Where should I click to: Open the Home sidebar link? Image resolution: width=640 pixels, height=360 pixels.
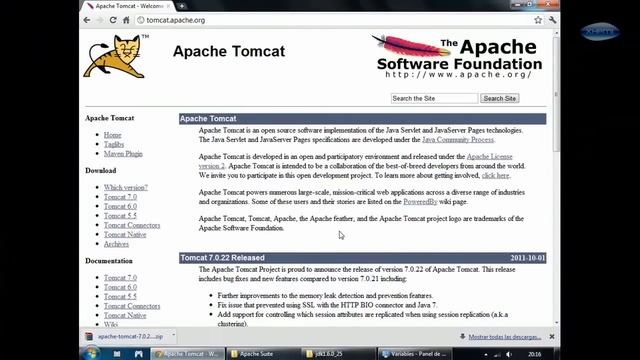point(112,135)
